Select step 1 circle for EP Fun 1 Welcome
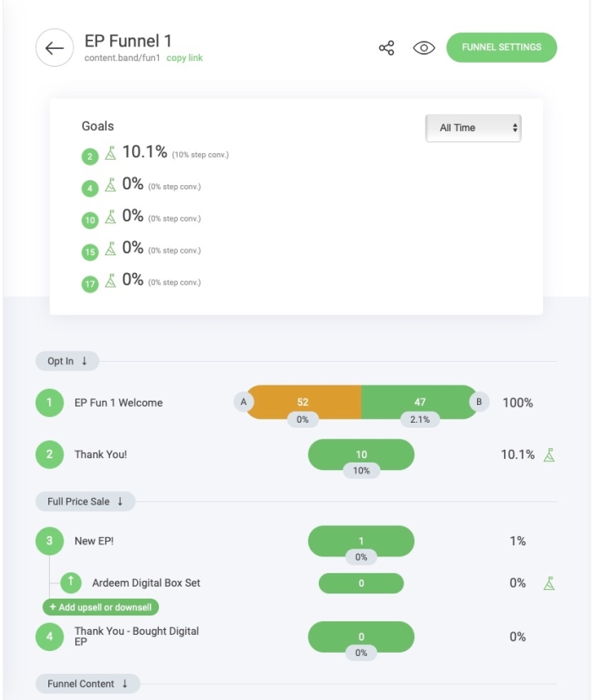The height and width of the screenshot is (700, 592). 50,402
